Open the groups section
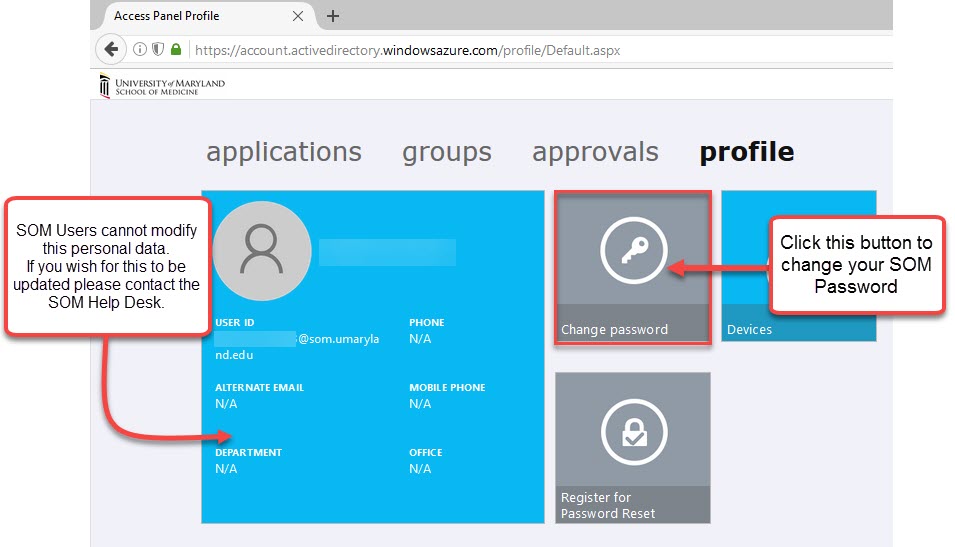The height and width of the screenshot is (547, 955). (447, 152)
